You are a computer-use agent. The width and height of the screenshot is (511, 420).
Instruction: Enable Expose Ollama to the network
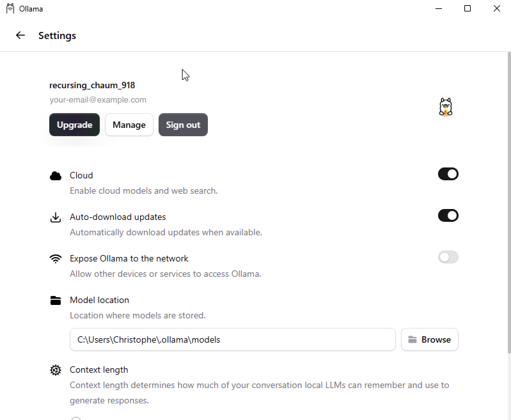(448, 257)
